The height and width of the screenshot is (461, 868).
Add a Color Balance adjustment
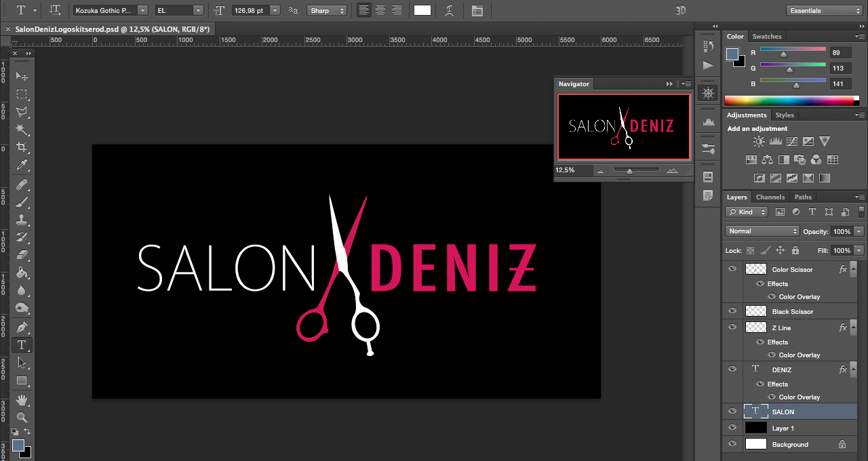pos(767,160)
